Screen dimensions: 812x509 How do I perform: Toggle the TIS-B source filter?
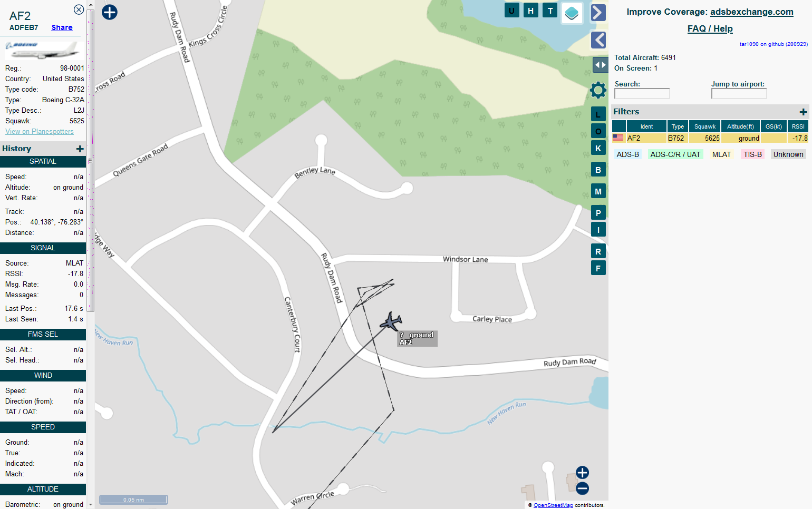(x=752, y=154)
